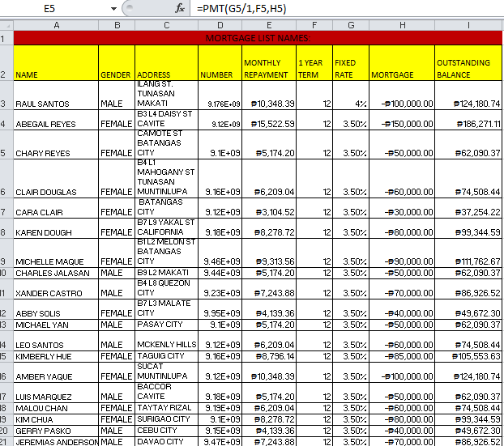Click the round formula bar expand handle
This screenshot has width=504, height=446.
(129, 8)
